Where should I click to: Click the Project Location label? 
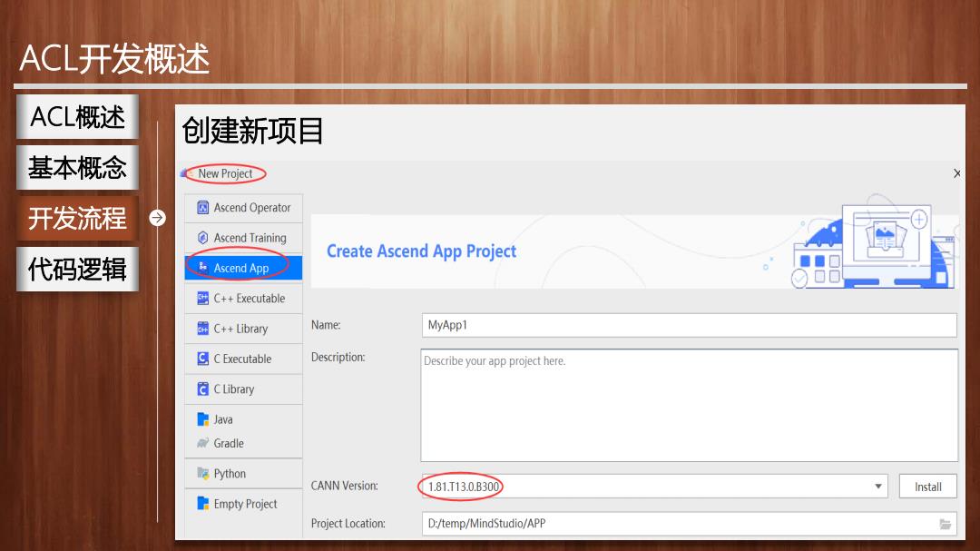point(348,524)
